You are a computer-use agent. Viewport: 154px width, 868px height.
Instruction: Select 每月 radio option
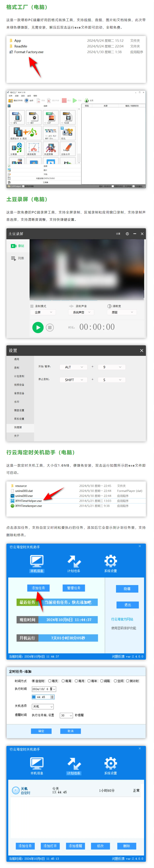coord(76,681)
